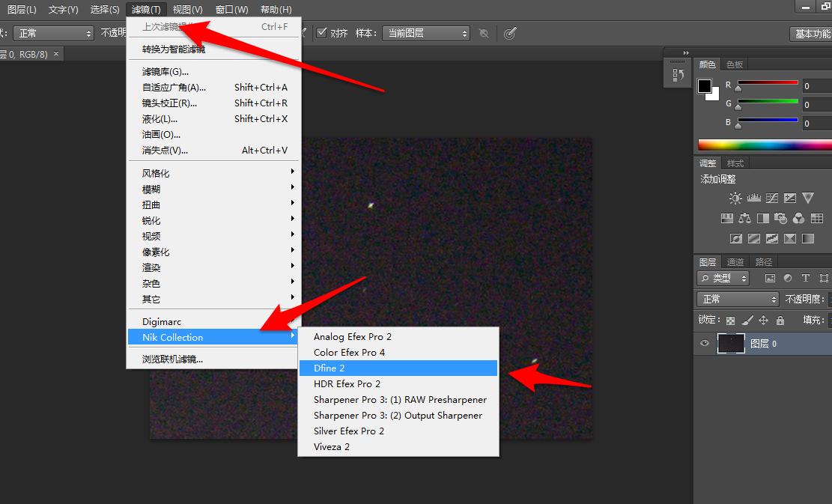Screen dimensions: 832x504
Task: Open the 类型 layer filter dropdown
Action: point(723,278)
